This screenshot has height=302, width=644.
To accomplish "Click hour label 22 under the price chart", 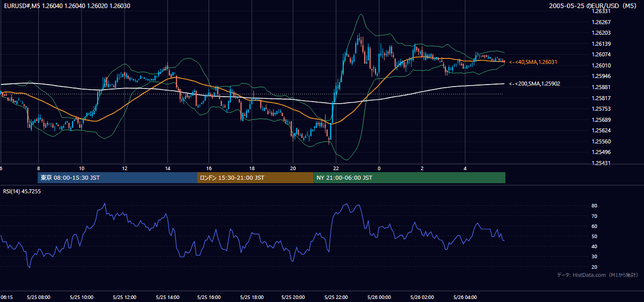I will 336,169.
